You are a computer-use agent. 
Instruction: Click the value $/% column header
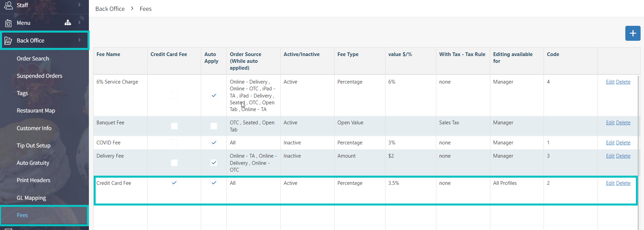pos(400,54)
